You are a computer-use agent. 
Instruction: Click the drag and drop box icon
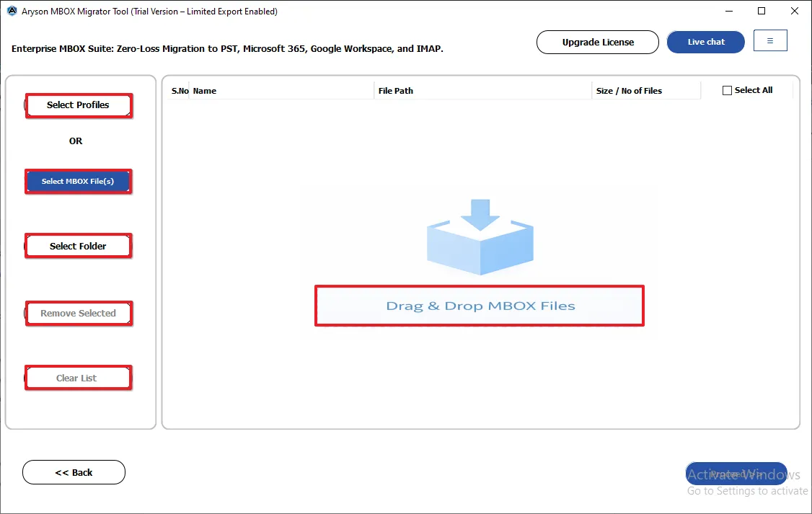pyautogui.click(x=480, y=236)
